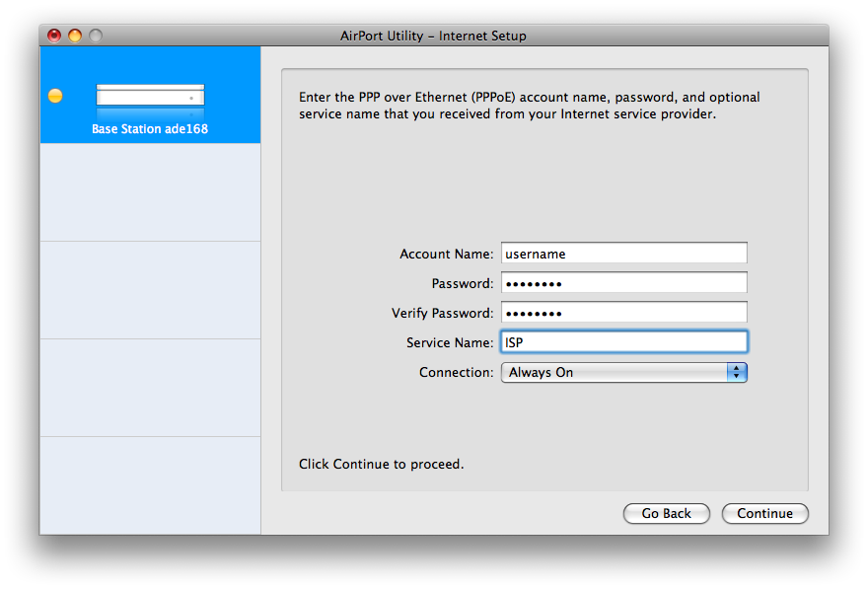Place cursor in Service Name field
Screen dimensions: 868x589
pyautogui.click(x=623, y=342)
